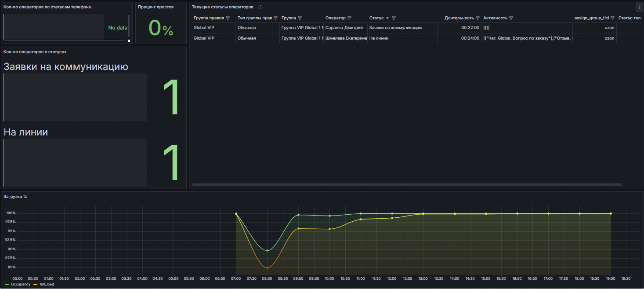Open Кол-во операторов в статусах panel title
Image resolution: width=644 pixels, height=289 pixels.
point(35,52)
